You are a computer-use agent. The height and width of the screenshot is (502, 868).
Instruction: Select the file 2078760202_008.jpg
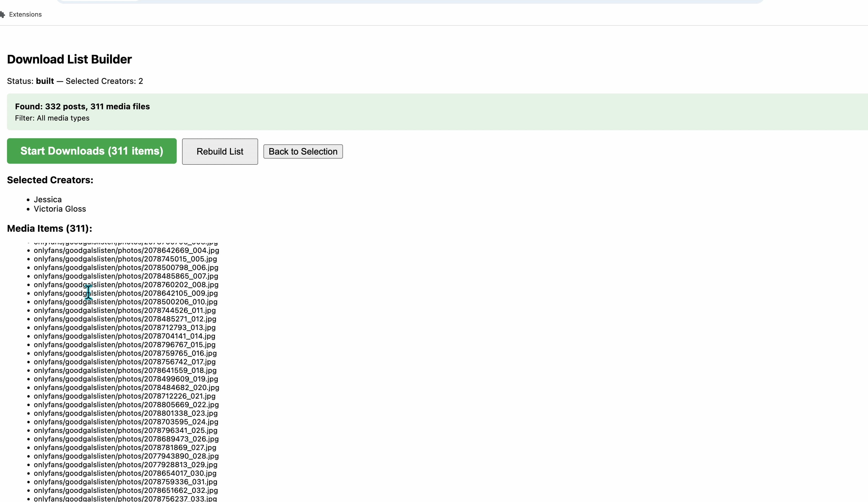click(x=126, y=284)
